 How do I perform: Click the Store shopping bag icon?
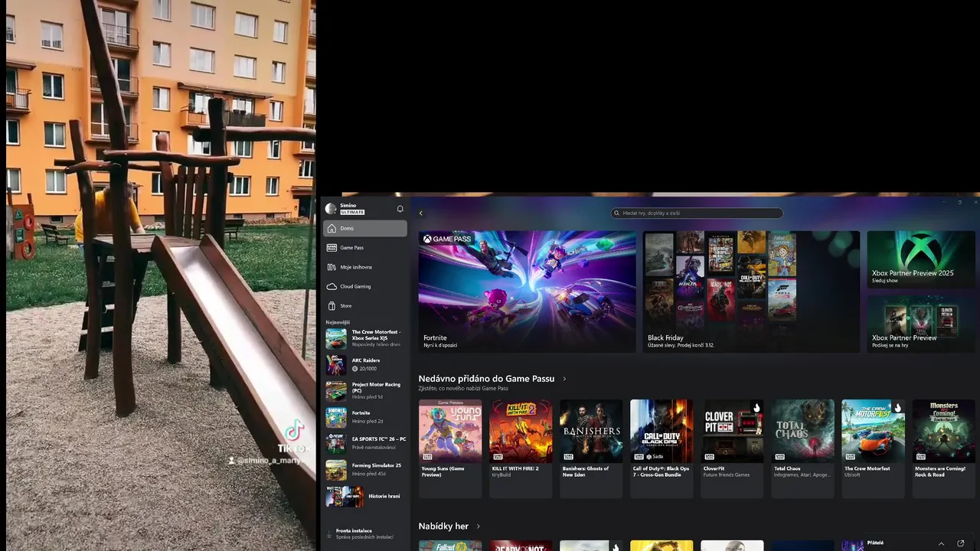coord(332,305)
